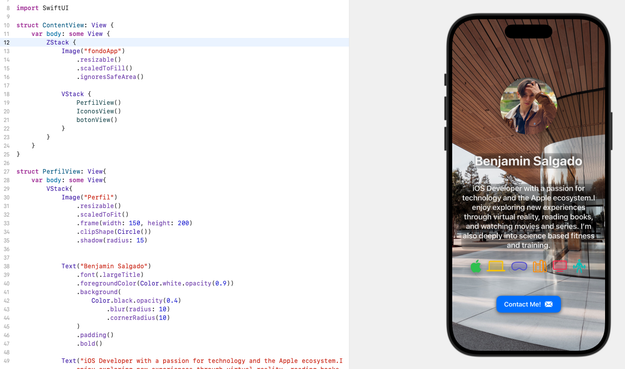This screenshot has width=625, height=369.
Task: Click the iOS Developer bio paragraph in preview
Action: (529, 217)
